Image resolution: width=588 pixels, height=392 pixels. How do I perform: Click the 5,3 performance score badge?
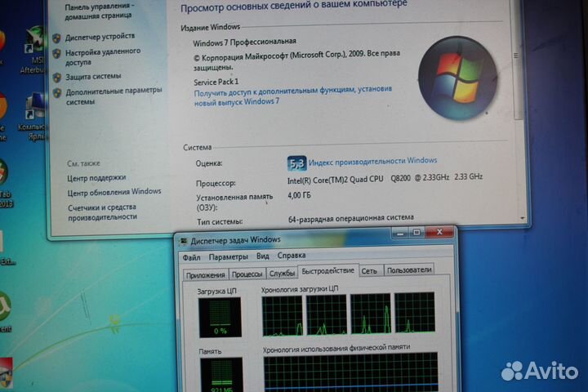tap(296, 163)
